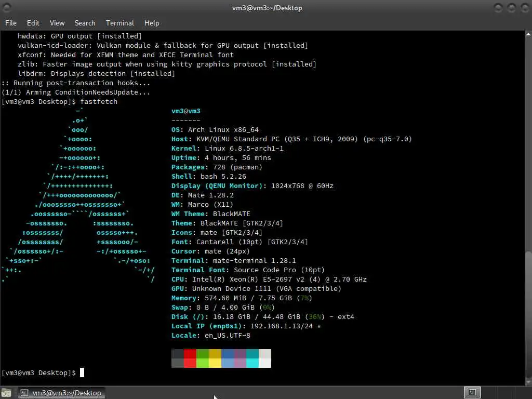
Task: Click the terminal scrollbar thumb
Action: coord(528,314)
